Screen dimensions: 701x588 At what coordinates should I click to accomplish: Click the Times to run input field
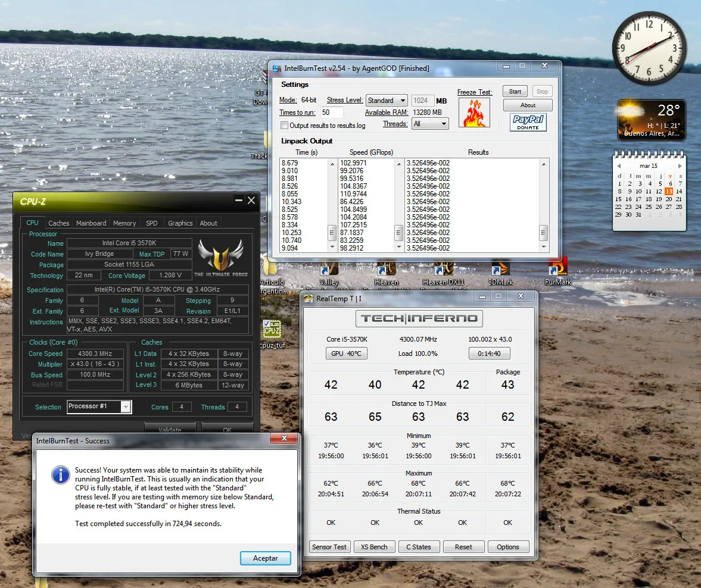point(332,112)
